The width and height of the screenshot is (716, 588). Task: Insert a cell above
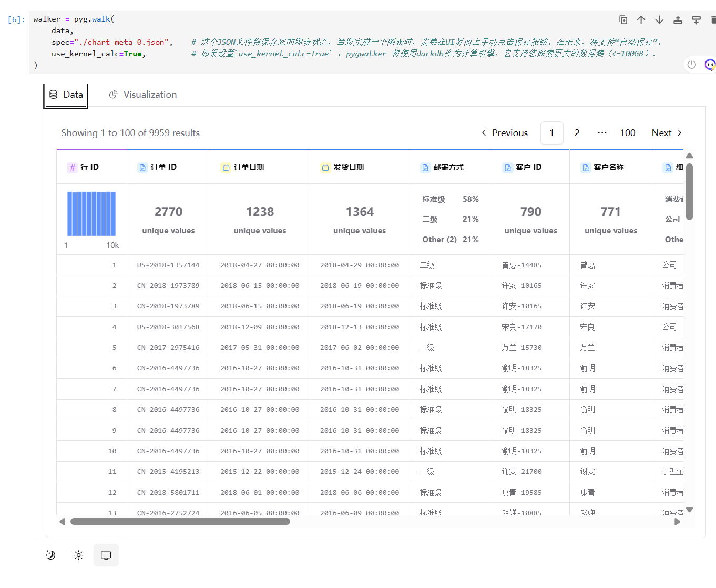pyautogui.click(x=678, y=19)
